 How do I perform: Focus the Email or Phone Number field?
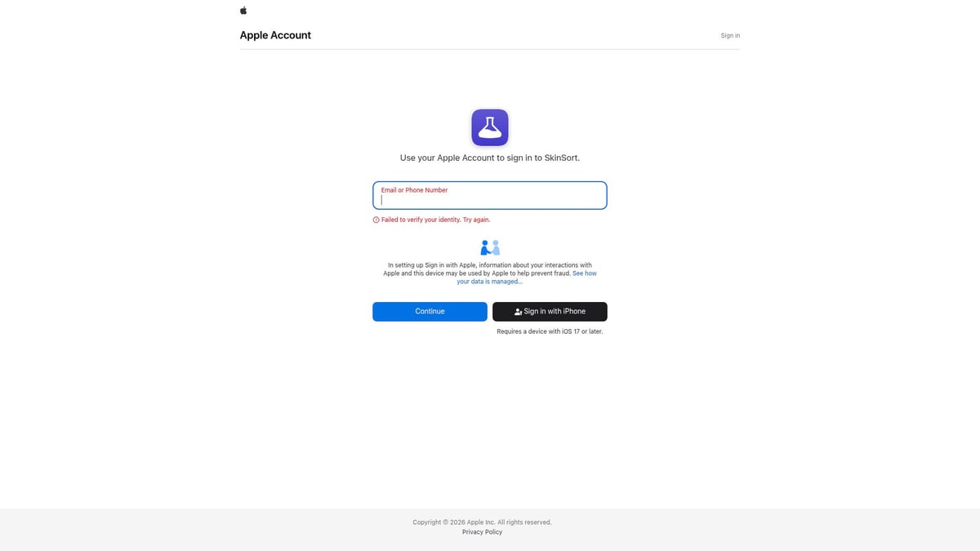tap(490, 196)
